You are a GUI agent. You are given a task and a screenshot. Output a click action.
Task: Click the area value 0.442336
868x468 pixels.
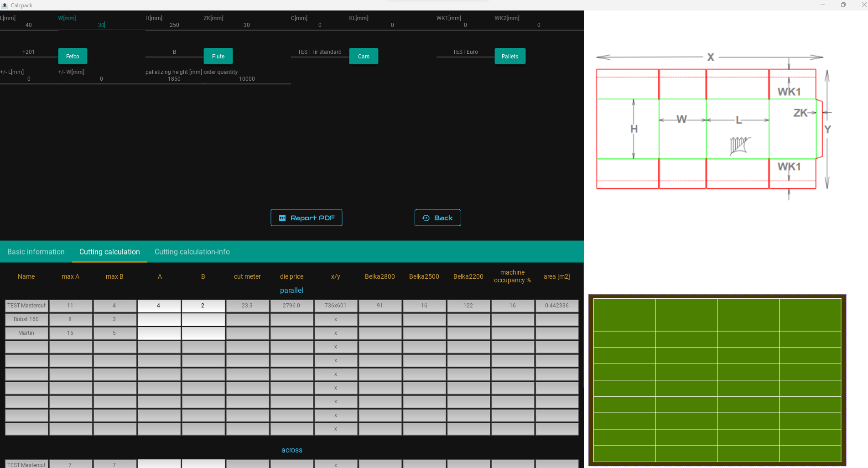(x=557, y=306)
